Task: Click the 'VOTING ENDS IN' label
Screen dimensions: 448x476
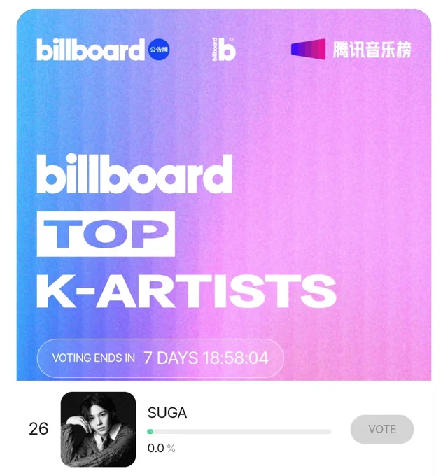Action: click(94, 358)
